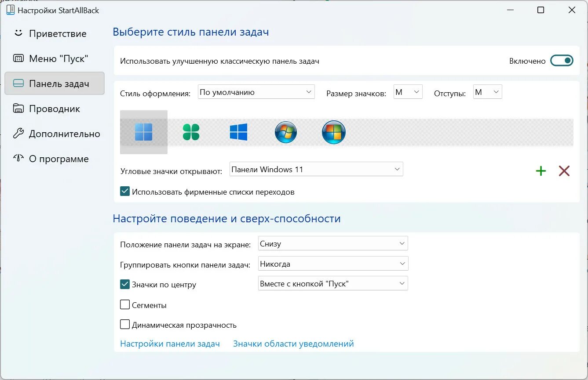Enable the 'Сегменты' checkbox
The image size is (588, 380).
click(125, 304)
